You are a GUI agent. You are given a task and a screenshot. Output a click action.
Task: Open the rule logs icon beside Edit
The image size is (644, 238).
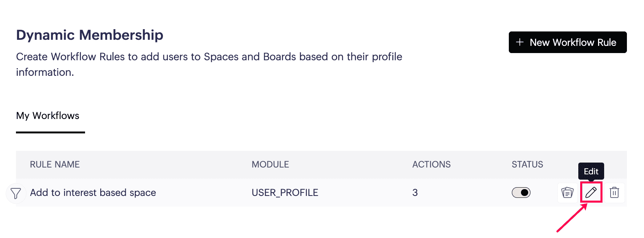[567, 193]
